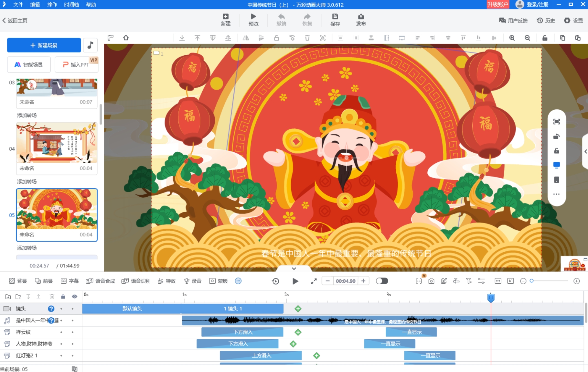Open more options in timeline feature bar
This screenshot has height=372, width=588.
click(x=238, y=281)
